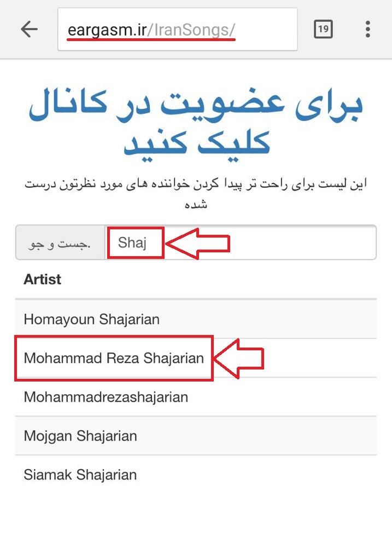Click the heading line کلیک کنید
This screenshot has width=392, height=549.
tap(197, 143)
